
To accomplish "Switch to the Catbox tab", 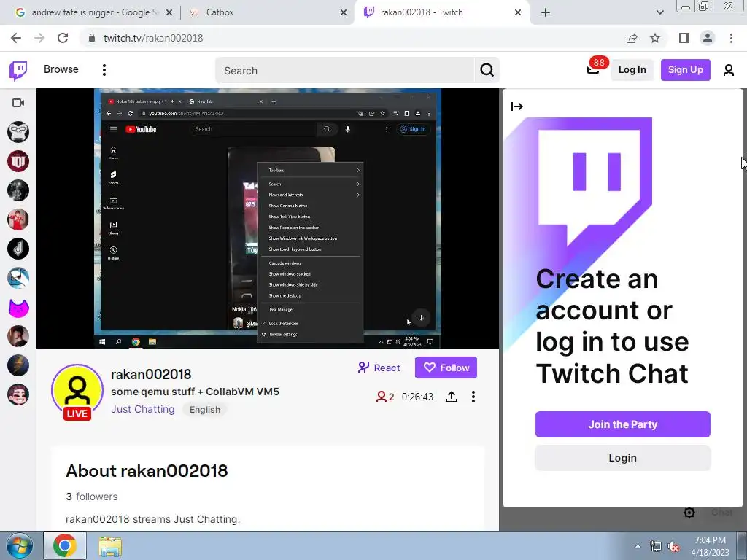I will point(267,12).
